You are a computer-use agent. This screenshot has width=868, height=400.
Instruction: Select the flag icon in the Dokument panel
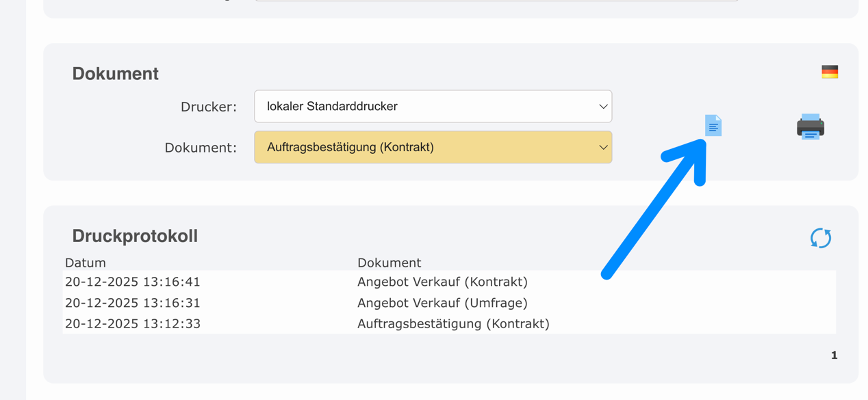[830, 70]
